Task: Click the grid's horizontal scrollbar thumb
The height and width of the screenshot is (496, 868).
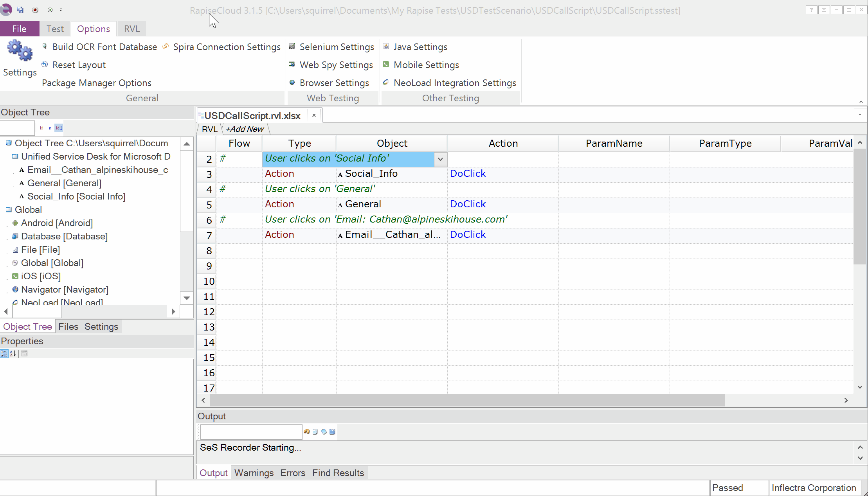Action: [x=467, y=400]
